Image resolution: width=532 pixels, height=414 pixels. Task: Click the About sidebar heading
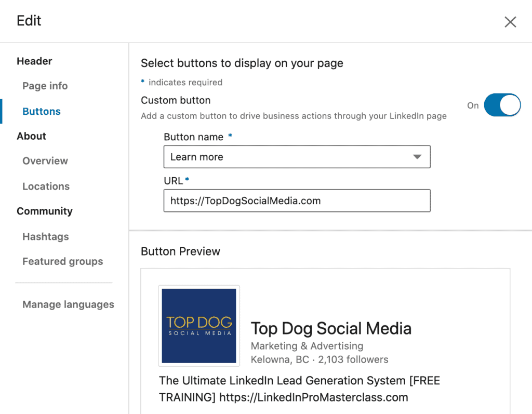pyautogui.click(x=31, y=136)
